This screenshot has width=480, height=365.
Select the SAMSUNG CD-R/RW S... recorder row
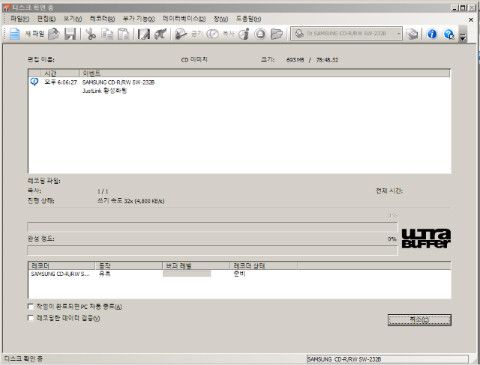pos(239,274)
